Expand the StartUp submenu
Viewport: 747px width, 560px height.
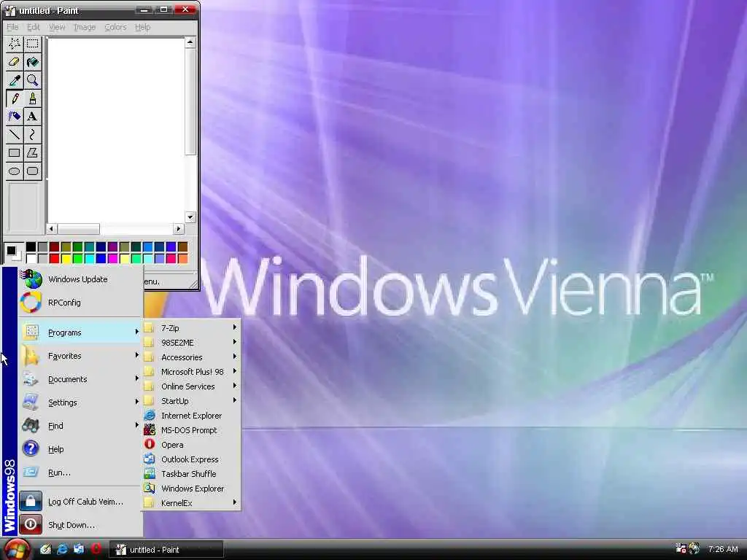(191, 401)
